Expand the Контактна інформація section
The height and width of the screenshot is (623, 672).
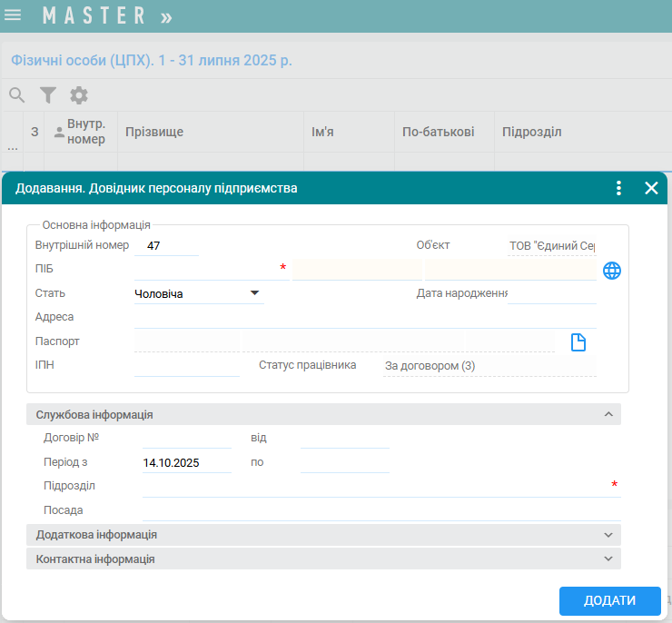(x=608, y=559)
